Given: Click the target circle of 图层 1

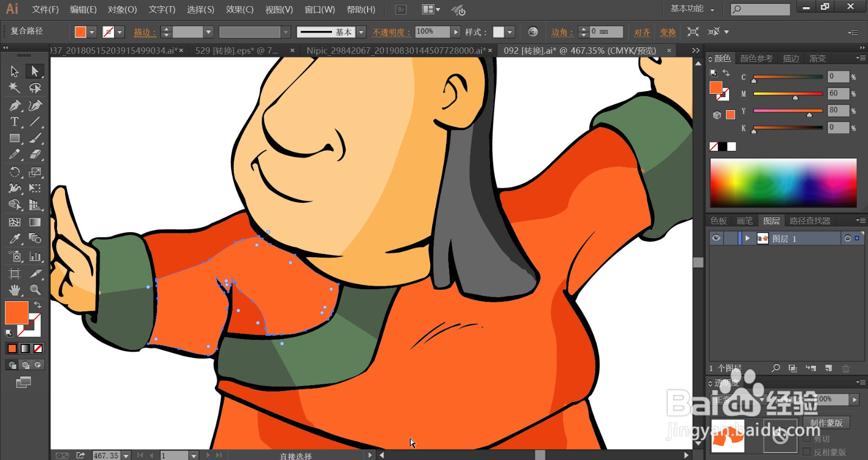Looking at the screenshot, I should [x=847, y=238].
